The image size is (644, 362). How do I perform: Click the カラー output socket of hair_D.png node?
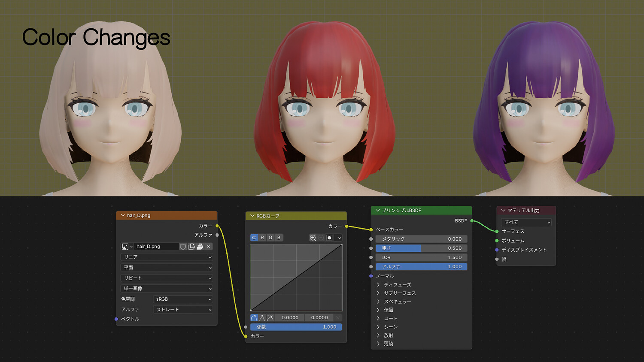point(217,226)
